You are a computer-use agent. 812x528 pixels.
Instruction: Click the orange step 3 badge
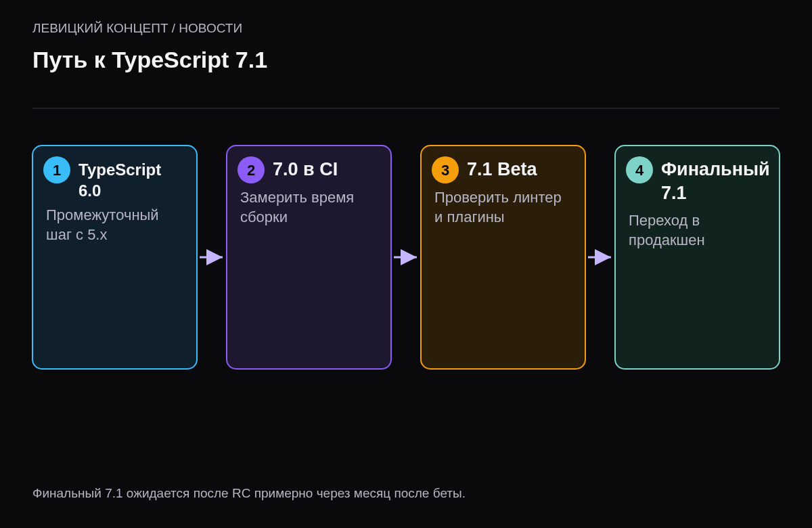click(445, 170)
